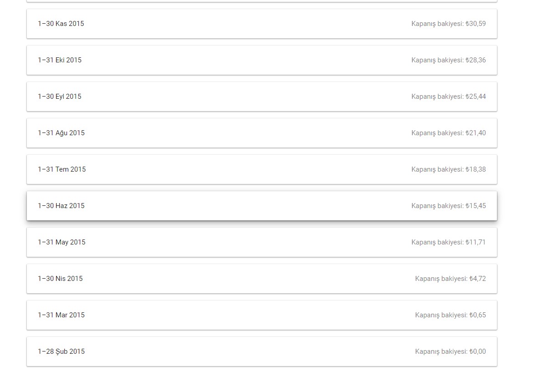Viewport: 542px width, 392px height.
Task: Expand the 1–31 Eki 2015 statement card
Action: tap(262, 60)
